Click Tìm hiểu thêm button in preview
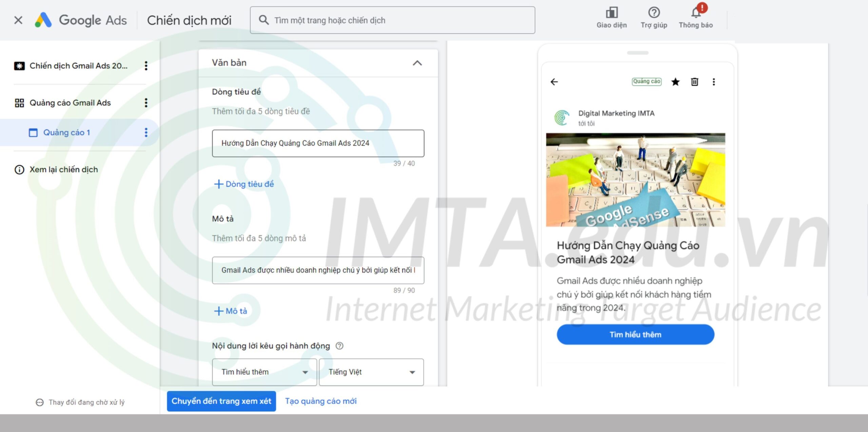This screenshot has width=868, height=432. click(635, 335)
